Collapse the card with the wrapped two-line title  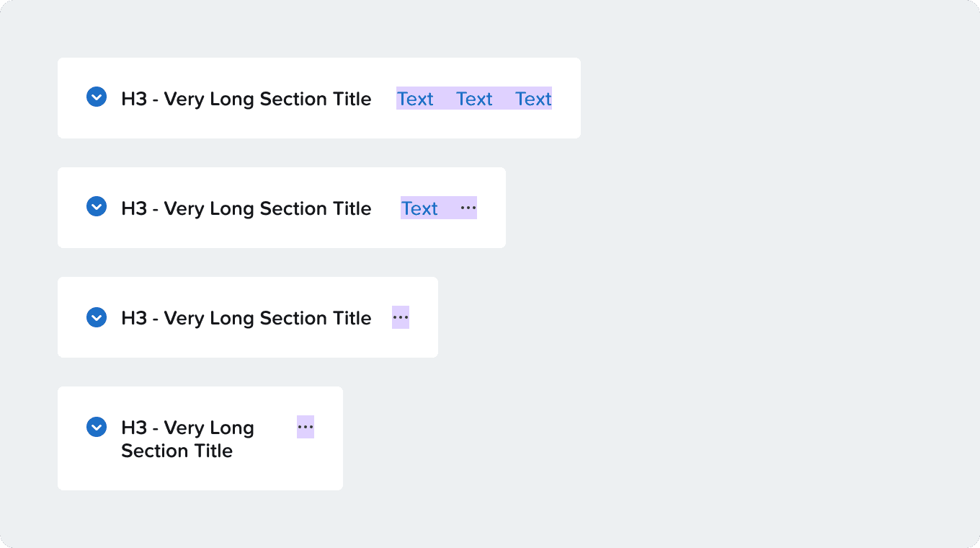pos(97,427)
